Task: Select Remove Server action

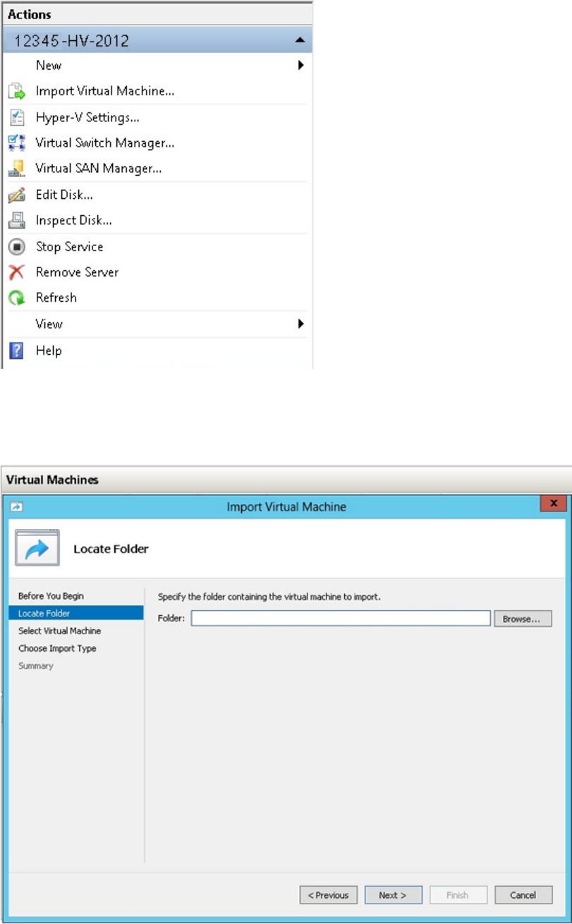Action: tap(78, 272)
